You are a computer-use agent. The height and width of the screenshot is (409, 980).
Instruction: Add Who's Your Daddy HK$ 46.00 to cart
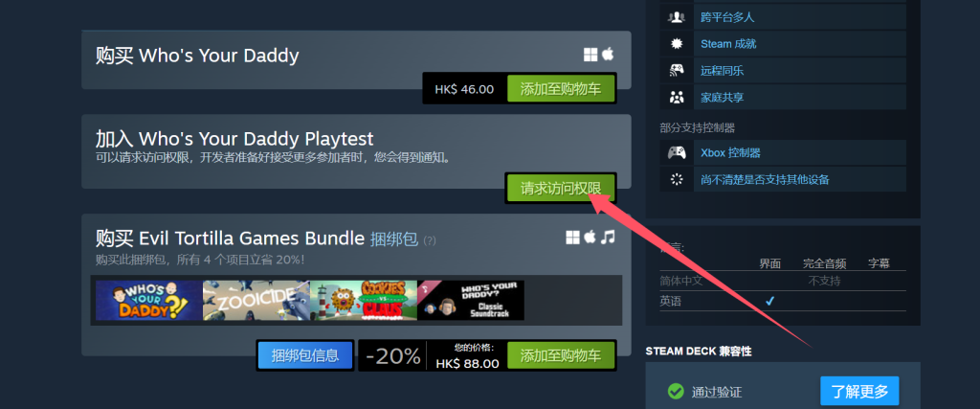[x=561, y=89]
